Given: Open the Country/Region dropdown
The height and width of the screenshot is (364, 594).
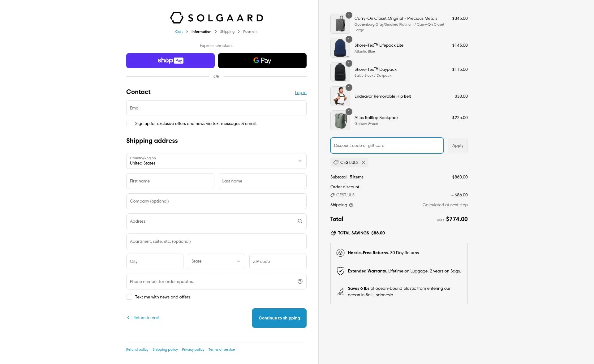Looking at the screenshot, I should click(x=216, y=161).
